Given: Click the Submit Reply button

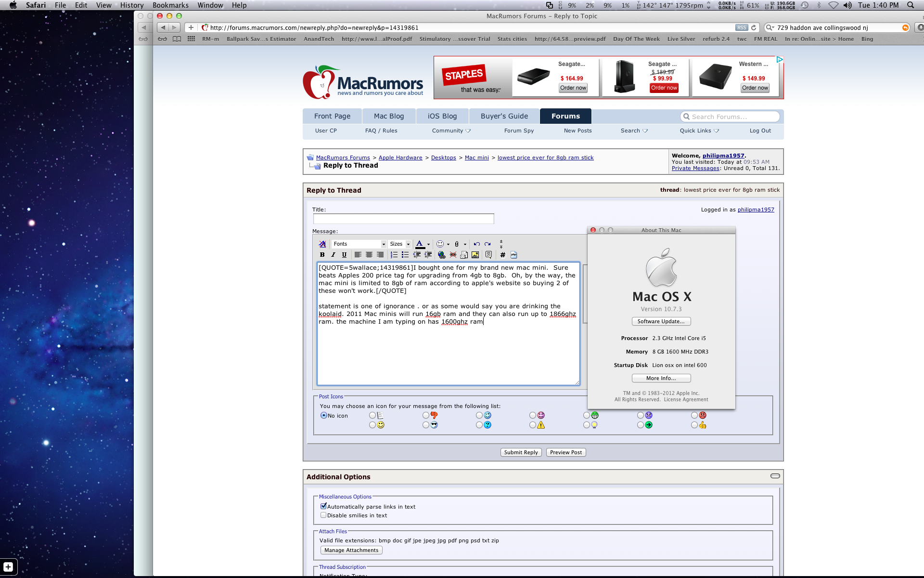Looking at the screenshot, I should (x=521, y=452).
